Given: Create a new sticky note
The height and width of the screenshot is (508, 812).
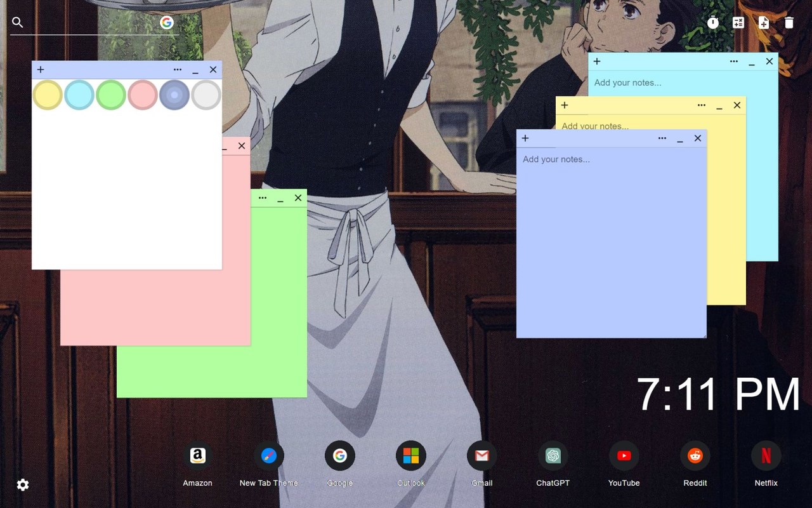Looking at the screenshot, I should tap(764, 23).
